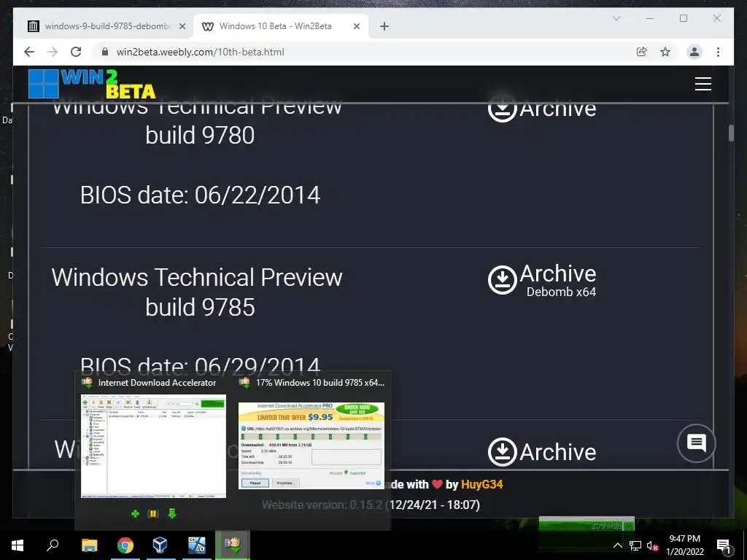
Task: Open a new Chrome tab
Action: point(384,26)
